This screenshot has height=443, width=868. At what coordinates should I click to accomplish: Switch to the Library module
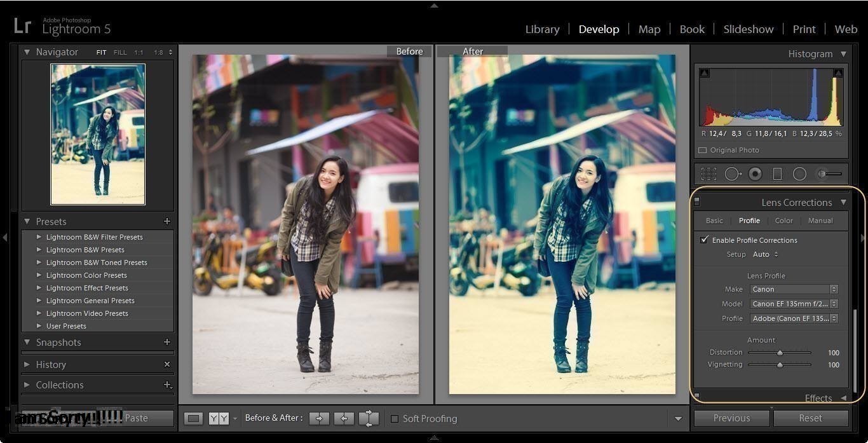click(x=542, y=29)
